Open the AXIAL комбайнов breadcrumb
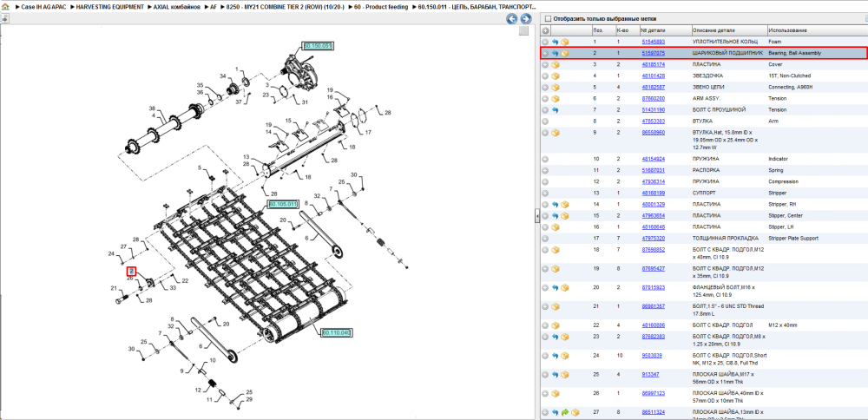 [176, 7]
